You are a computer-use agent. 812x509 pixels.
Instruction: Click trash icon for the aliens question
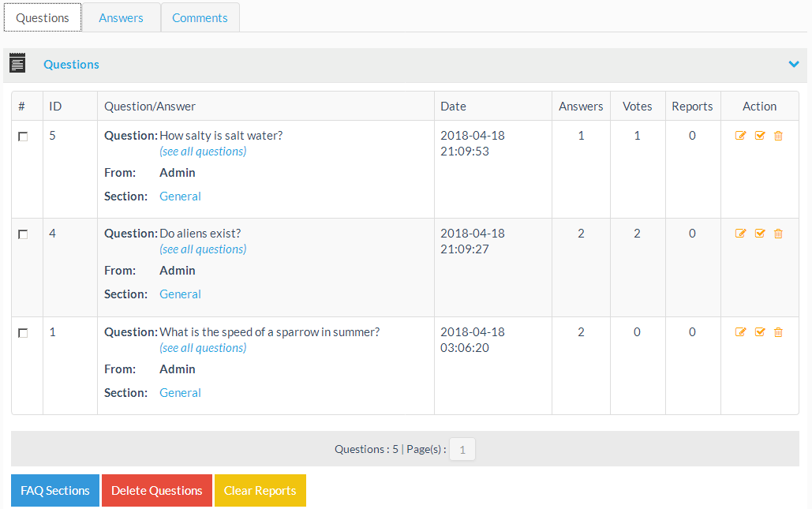coord(778,234)
